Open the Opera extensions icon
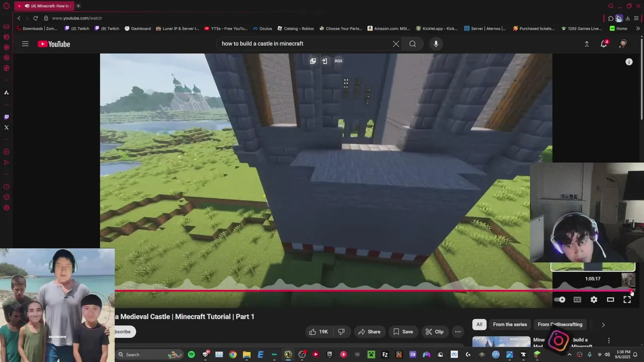Screen dimensions: 644x362 coord(611,18)
